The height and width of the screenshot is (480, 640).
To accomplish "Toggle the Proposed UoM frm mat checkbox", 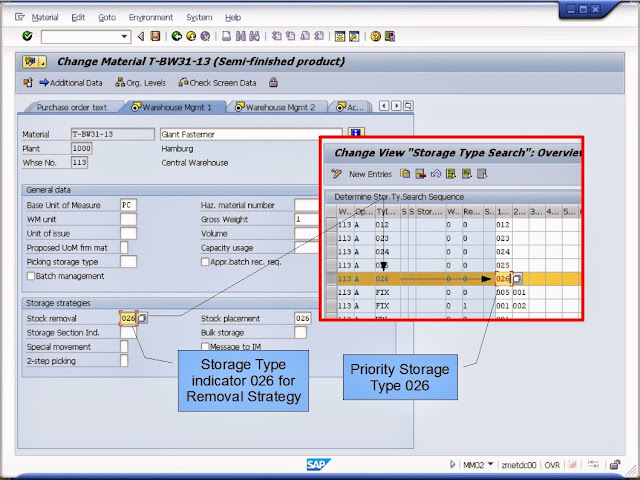I will tap(124, 247).
